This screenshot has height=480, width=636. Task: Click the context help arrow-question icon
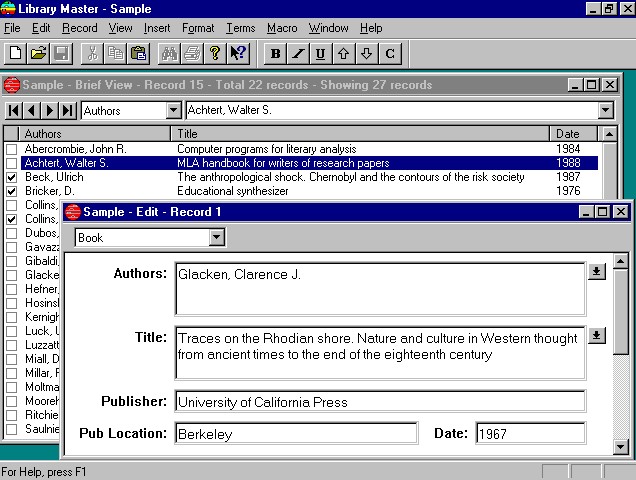238,54
